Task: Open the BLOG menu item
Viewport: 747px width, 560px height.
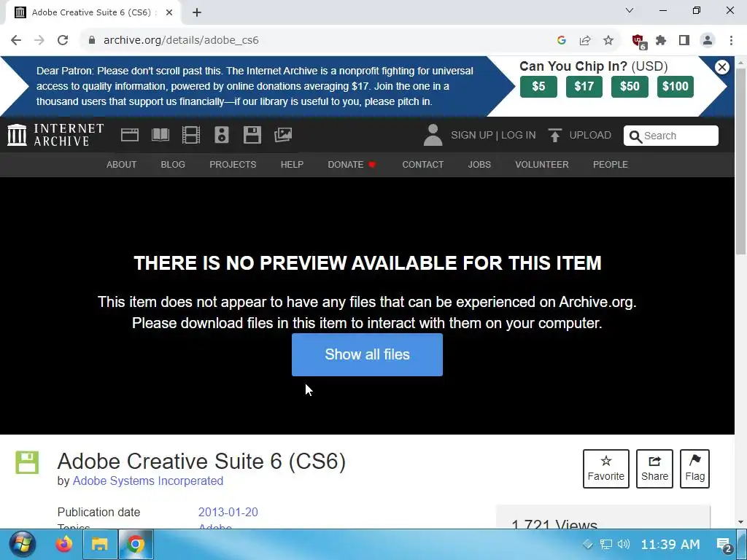Action: tap(173, 164)
